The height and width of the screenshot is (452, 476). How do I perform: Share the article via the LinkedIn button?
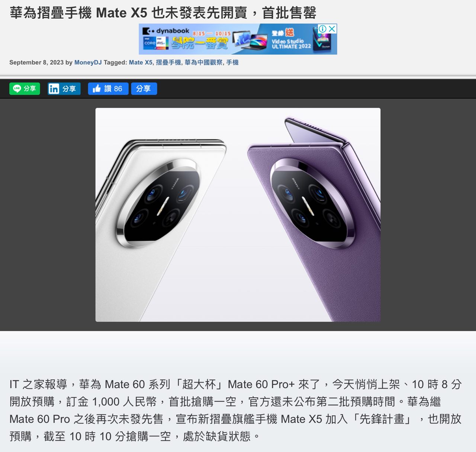(64, 89)
